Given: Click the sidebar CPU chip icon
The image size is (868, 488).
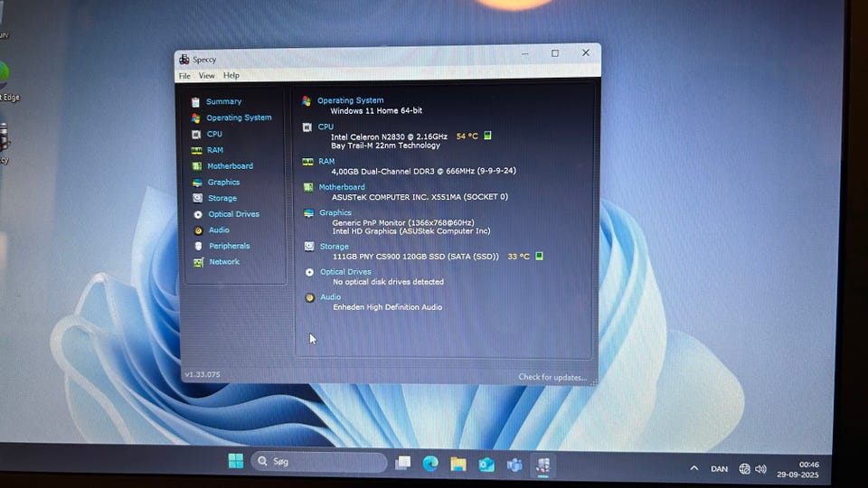Looking at the screenshot, I should [x=196, y=135].
